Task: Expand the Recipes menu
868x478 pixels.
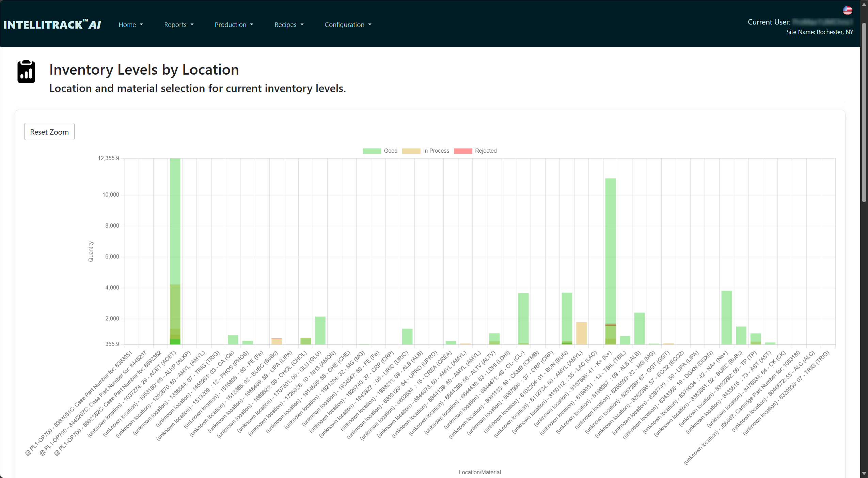Action: 289,25
